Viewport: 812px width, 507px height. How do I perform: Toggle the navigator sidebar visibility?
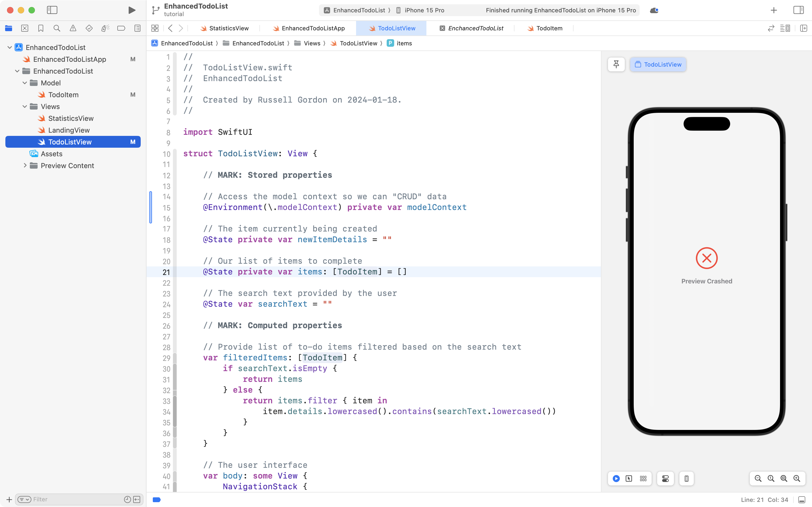point(52,10)
